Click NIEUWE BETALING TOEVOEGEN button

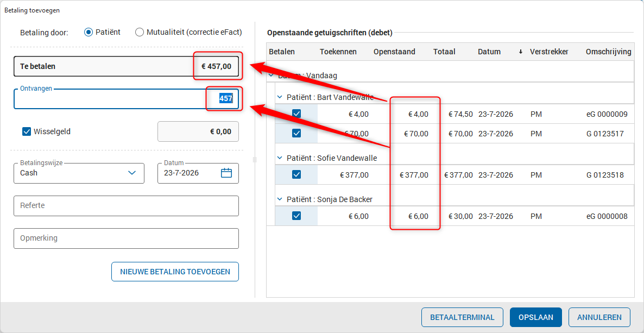175,272
